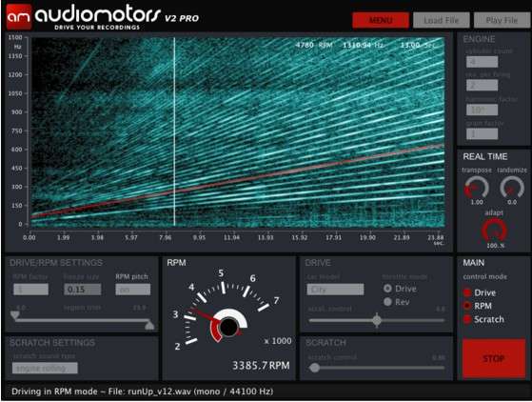The height and width of the screenshot is (402, 532).
Task: Open the car model dropdown
Action: [x=335, y=290]
